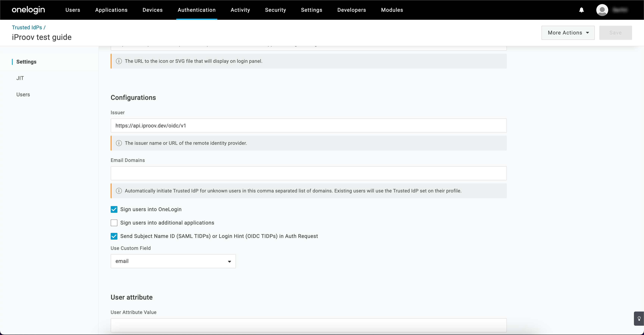
Task: Click the blurred account name
Action: 620,10
